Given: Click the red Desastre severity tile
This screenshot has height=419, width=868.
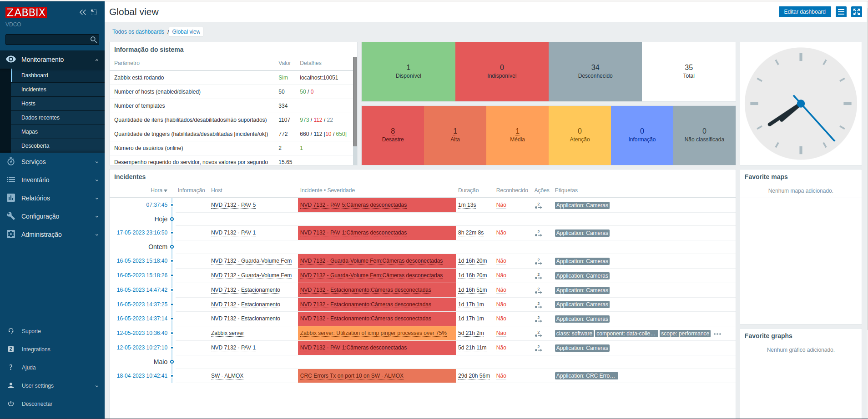Looking at the screenshot, I should (393, 135).
